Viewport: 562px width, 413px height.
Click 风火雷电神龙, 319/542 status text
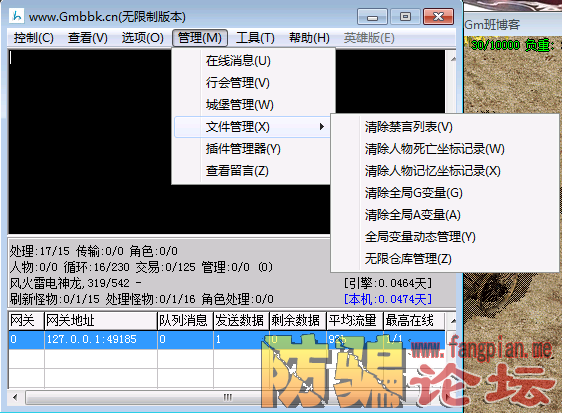pos(76,283)
